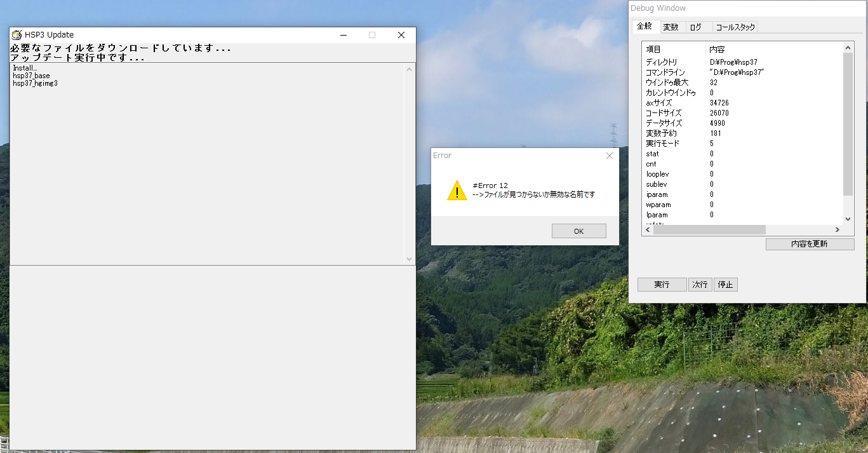Select the 実行モード row in debug list

click(x=662, y=144)
